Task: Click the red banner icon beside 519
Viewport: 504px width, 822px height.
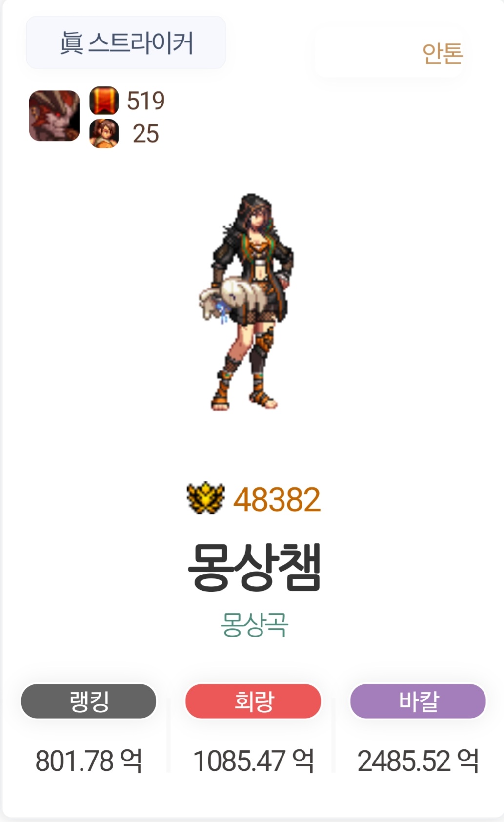Action: [104, 101]
